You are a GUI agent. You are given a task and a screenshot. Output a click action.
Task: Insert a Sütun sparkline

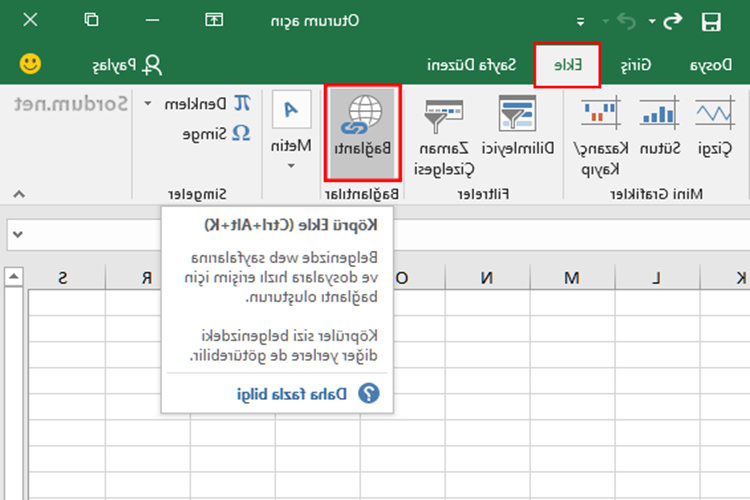pos(660,126)
